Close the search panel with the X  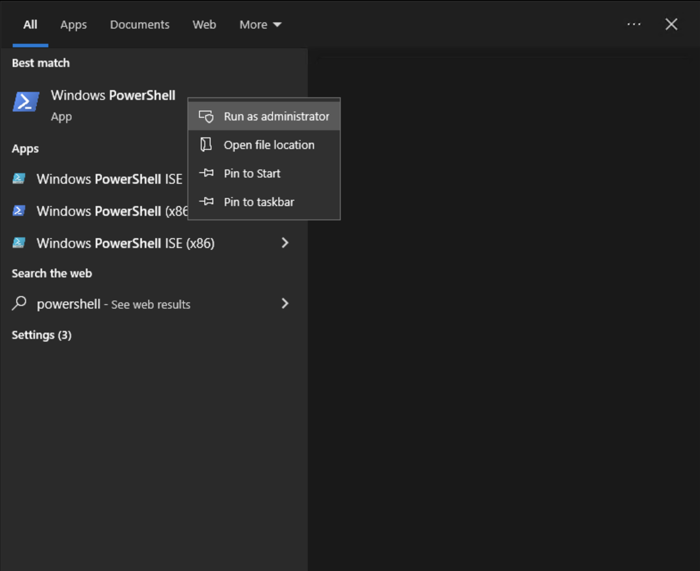coord(671,24)
